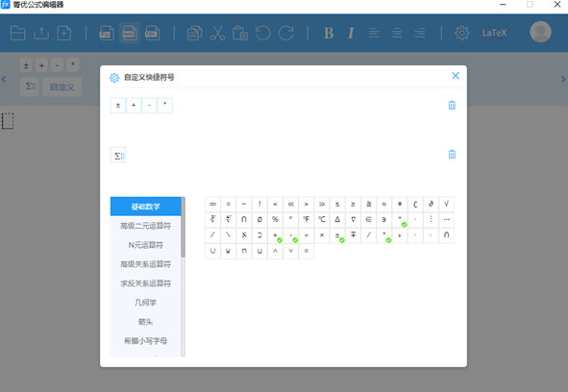Click the first image-format export icon
The height and width of the screenshot is (392, 568).
[107, 34]
